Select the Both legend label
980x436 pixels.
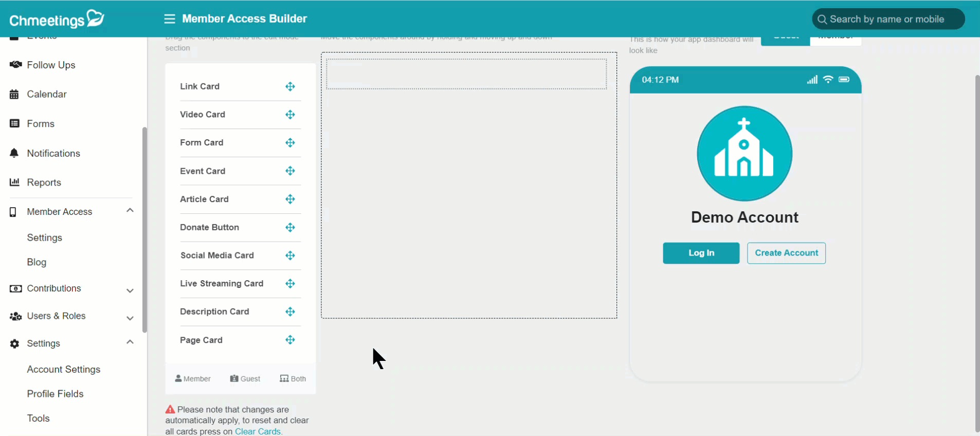(293, 379)
